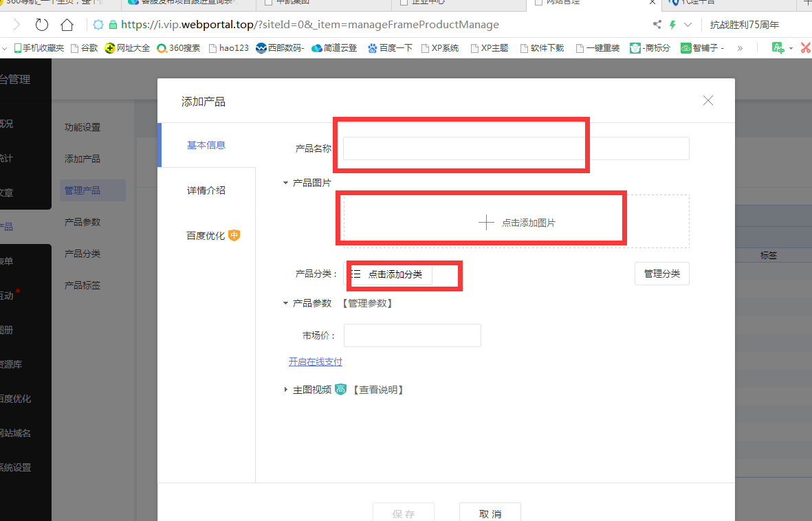Screen dimensions: 812x521
Task: Click the 产品名称 input field
Action: click(x=516, y=148)
